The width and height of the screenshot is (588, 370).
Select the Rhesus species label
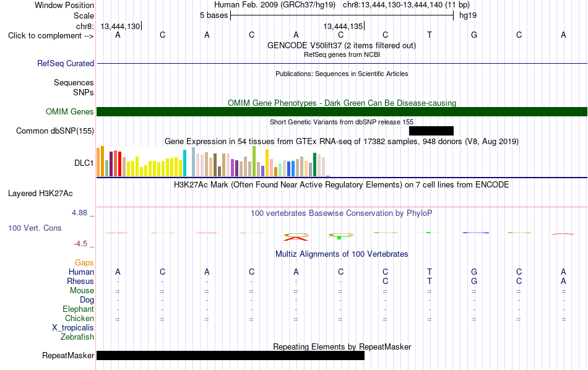pyautogui.click(x=80, y=281)
